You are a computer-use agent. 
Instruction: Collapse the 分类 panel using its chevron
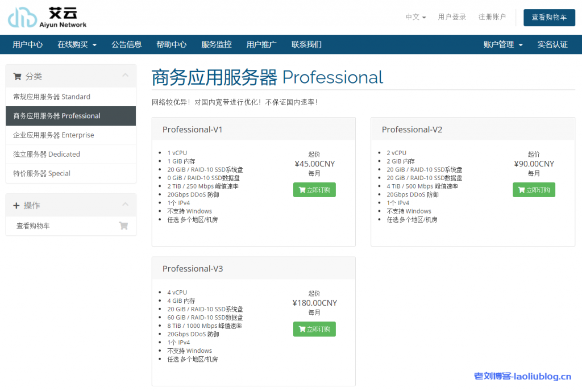click(126, 75)
